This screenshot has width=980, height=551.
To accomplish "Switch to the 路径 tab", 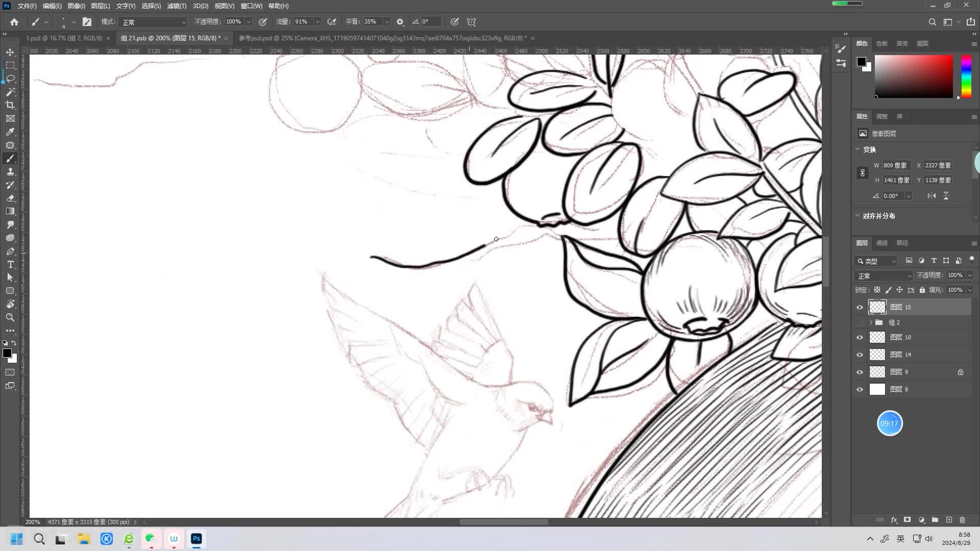I will point(902,243).
